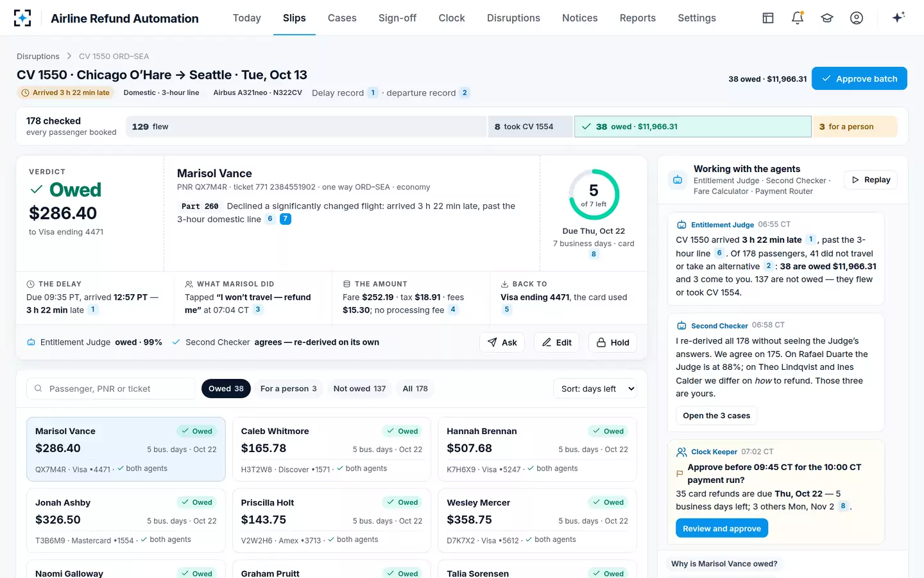Go to the Reports tab
This screenshot has width=924, height=578.
[x=638, y=18]
